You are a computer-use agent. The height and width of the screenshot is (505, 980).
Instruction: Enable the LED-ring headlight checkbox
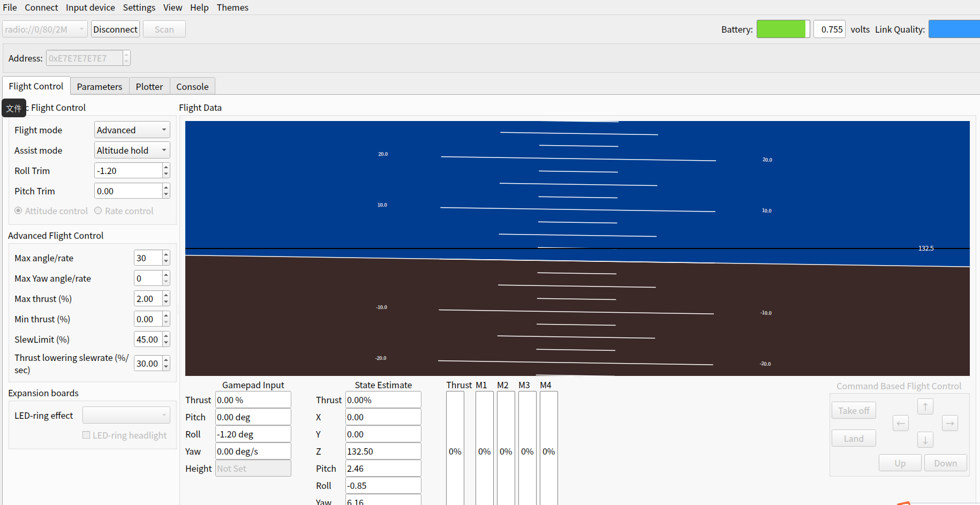(86, 435)
